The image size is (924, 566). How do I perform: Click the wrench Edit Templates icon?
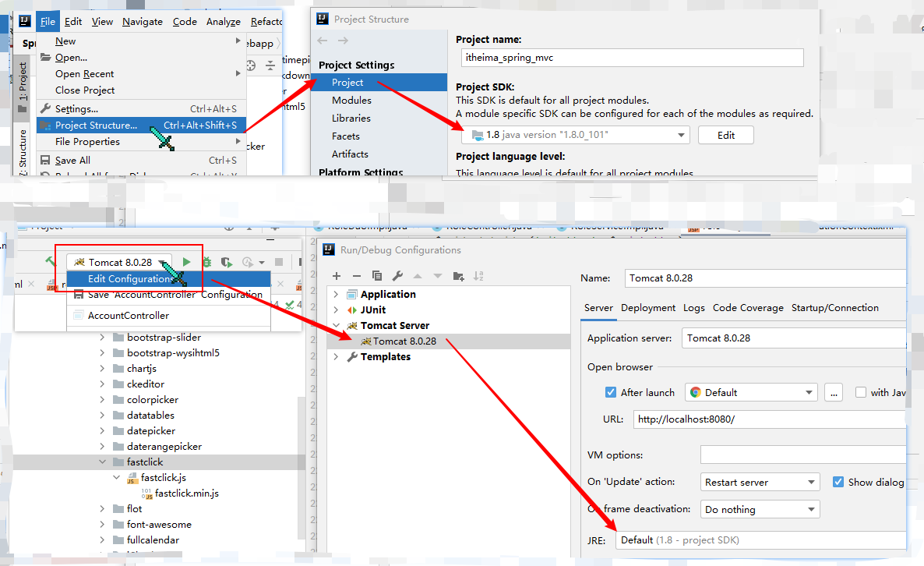point(397,276)
